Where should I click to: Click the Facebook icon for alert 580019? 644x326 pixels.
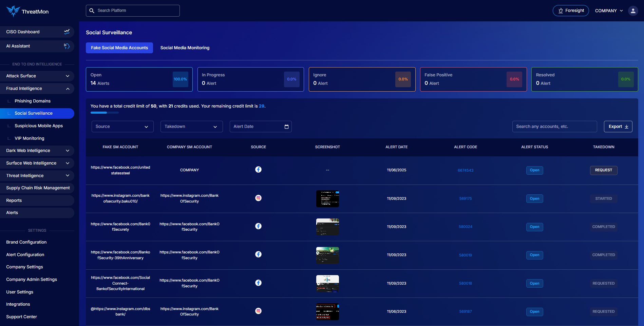(258, 254)
